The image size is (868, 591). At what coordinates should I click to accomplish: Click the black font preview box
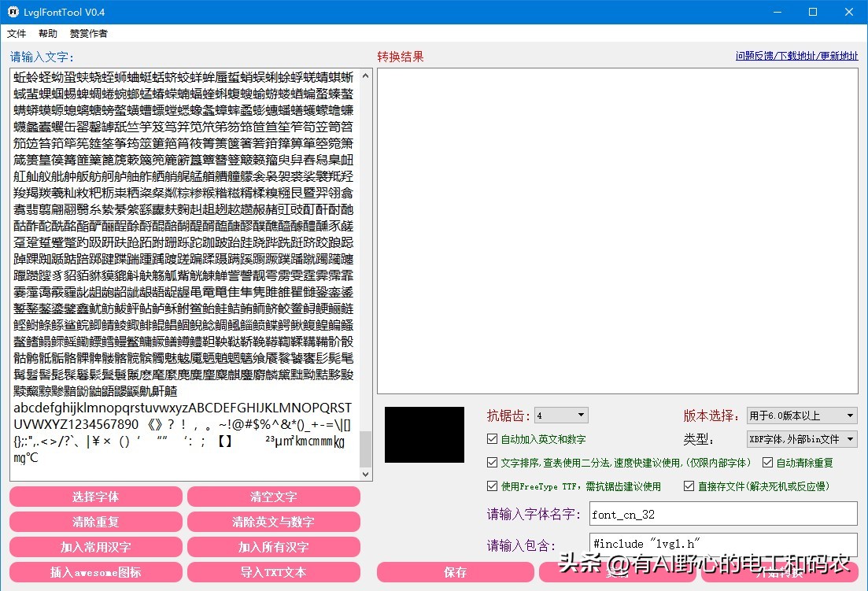tap(423, 434)
